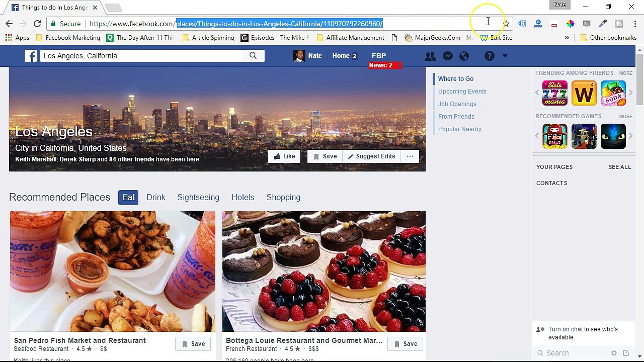The image size is (644, 362).
Task: Open the From Friends section
Action: click(456, 117)
